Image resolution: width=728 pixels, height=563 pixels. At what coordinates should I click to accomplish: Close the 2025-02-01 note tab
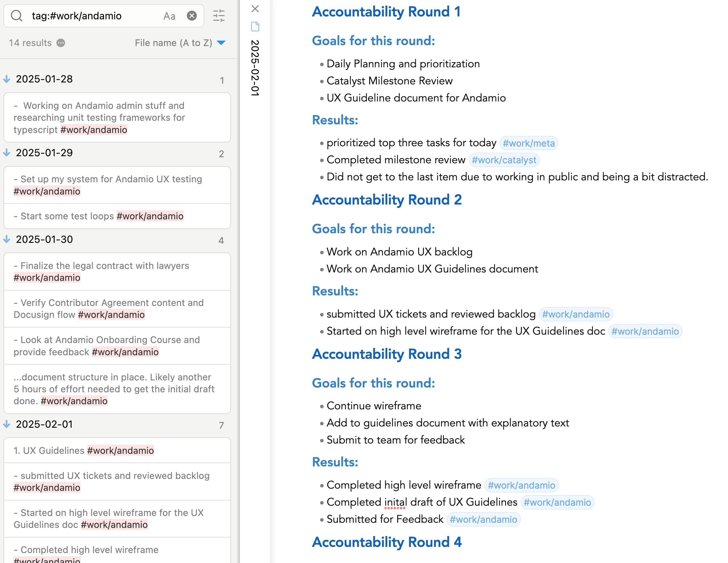255,9
